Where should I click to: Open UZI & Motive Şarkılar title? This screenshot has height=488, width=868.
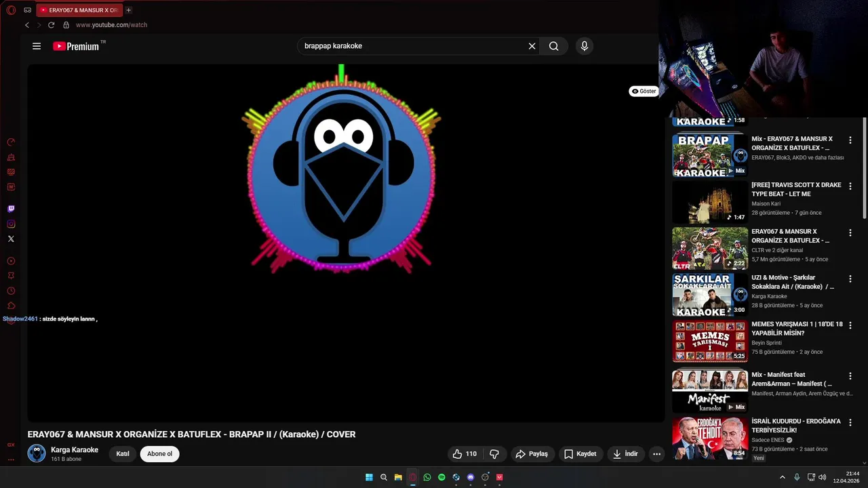[793, 282]
